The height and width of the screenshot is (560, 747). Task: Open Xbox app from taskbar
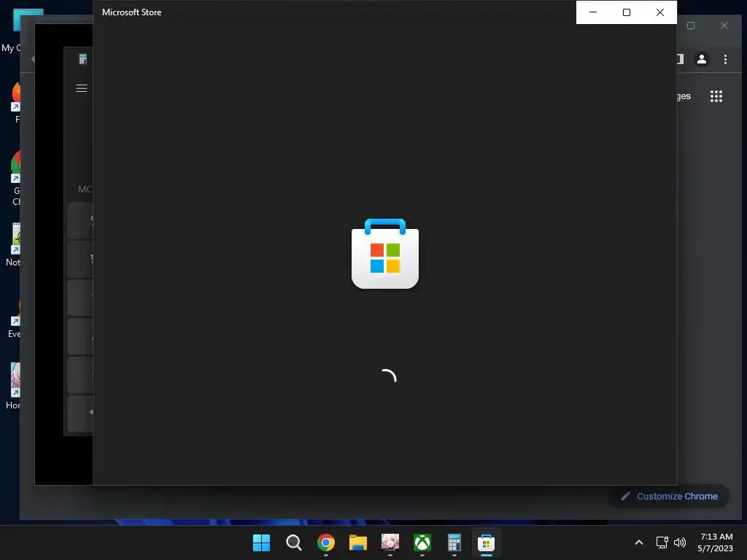coord(422,542)
